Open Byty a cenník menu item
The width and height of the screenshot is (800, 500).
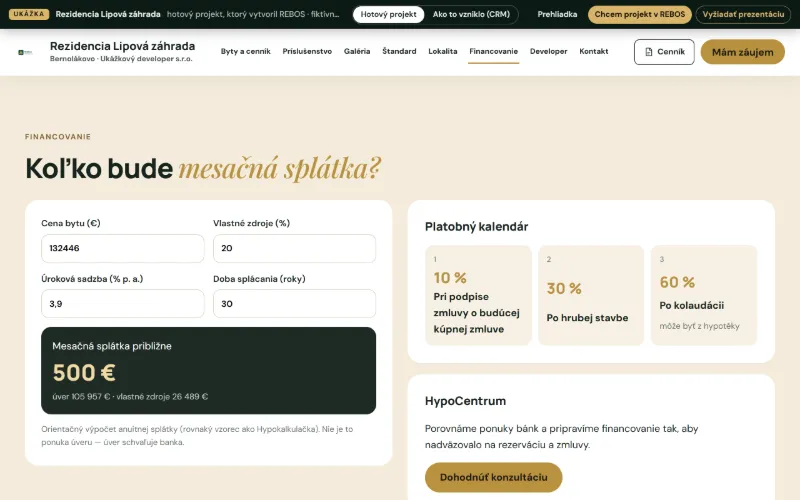click(245, 52)
